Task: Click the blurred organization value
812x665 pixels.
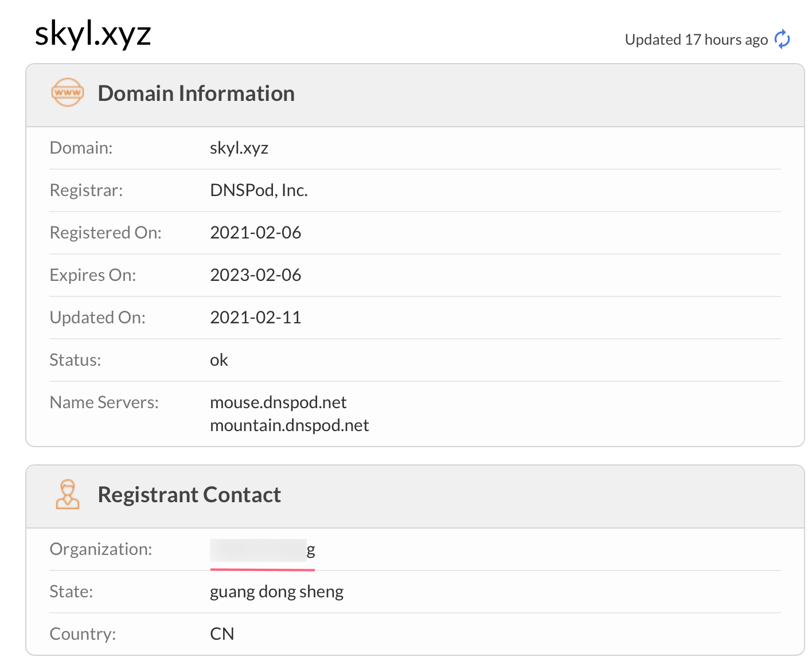Action: 261,550
